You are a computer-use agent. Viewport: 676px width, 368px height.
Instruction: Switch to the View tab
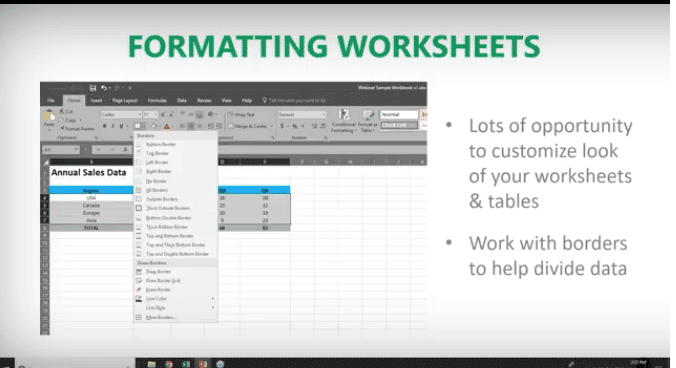(x=226, y=100)
